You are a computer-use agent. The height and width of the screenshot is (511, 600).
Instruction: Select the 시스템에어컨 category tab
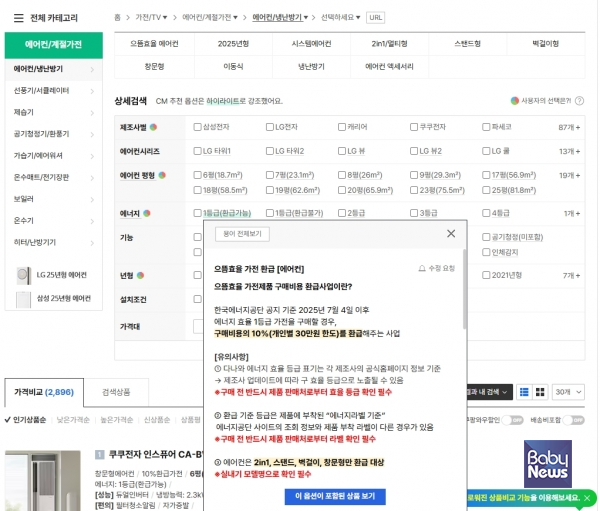pos(311,44)
